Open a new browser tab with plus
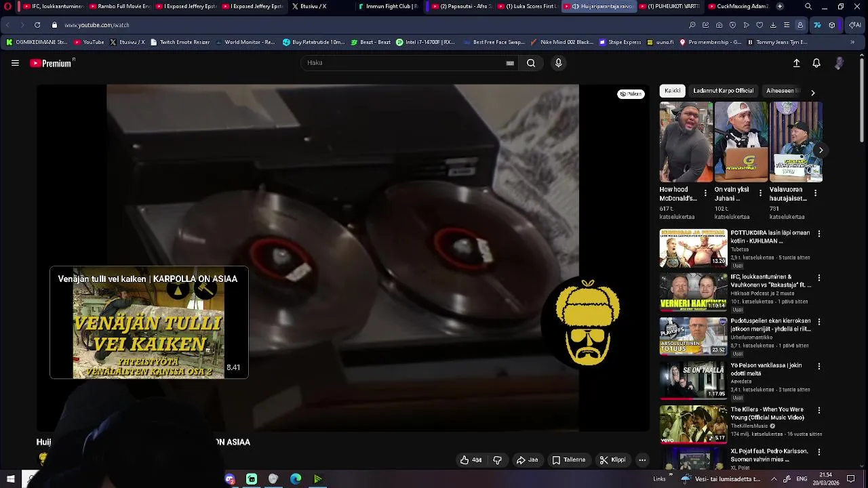868x488 pixels. pos(780,6)
